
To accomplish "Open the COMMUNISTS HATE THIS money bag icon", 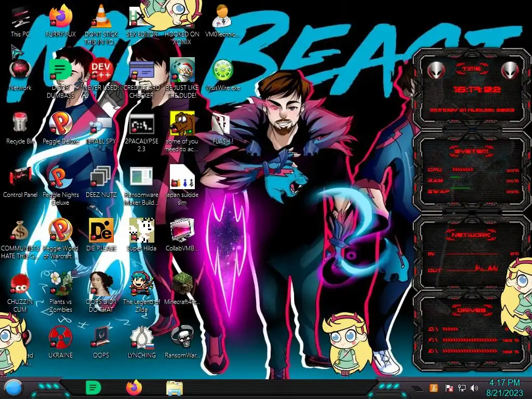I will click(20, 239).
